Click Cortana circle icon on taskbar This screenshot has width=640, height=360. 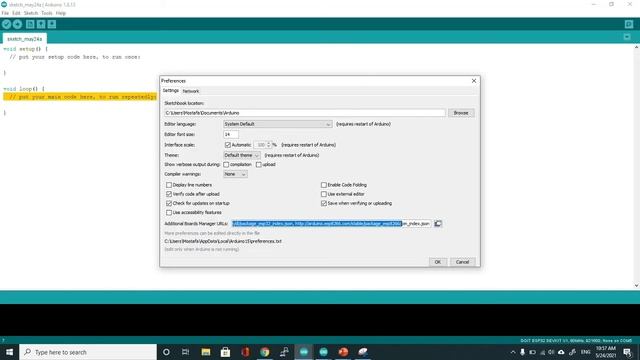[166, 352]
